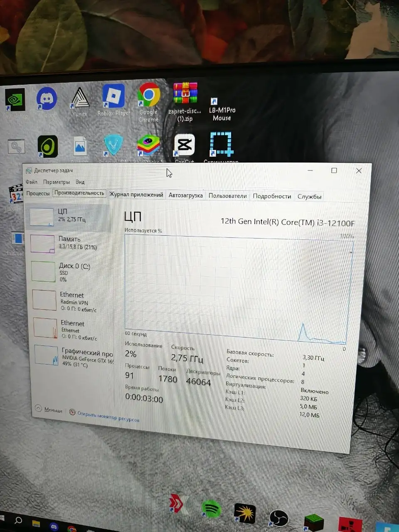Click the CPU name i3-12100F text
399x532 pixels.
coord(288,222)
